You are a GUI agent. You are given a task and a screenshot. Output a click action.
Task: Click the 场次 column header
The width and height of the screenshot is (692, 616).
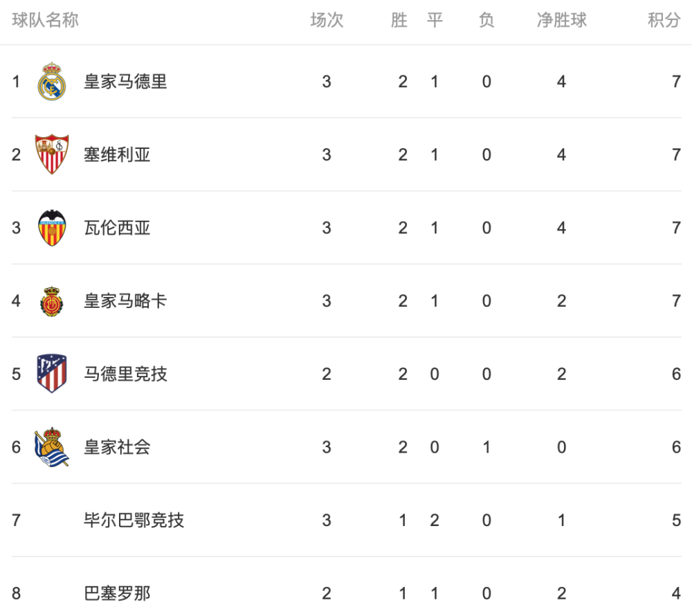pyautogui.click(x=327, y=20)
